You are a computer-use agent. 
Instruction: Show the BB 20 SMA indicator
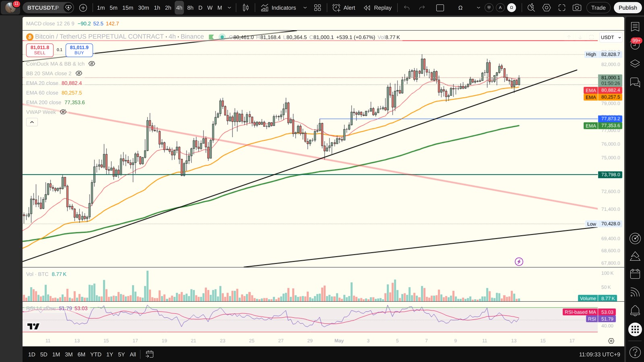point(79,73)
